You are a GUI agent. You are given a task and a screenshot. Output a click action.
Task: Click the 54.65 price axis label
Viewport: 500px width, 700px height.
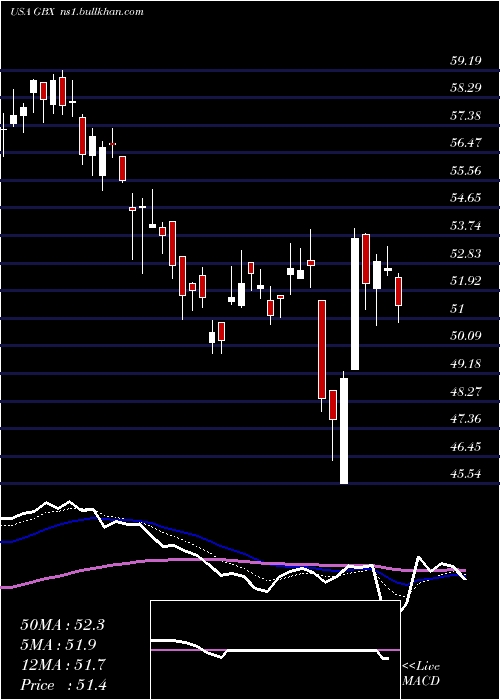click(x=465, y=198)
